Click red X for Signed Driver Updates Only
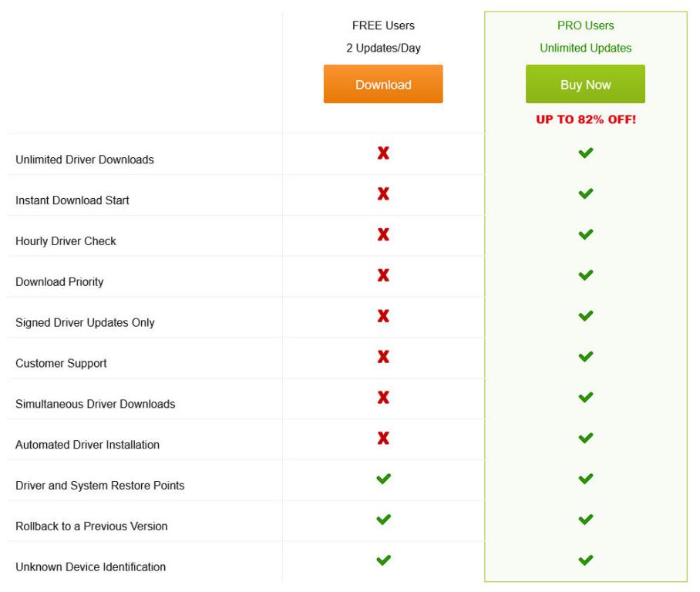 pos(383,317)
